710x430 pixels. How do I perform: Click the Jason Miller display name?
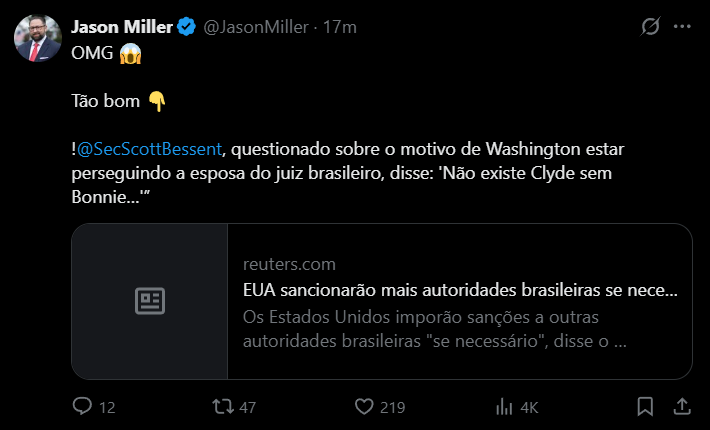tap(121, 27)
